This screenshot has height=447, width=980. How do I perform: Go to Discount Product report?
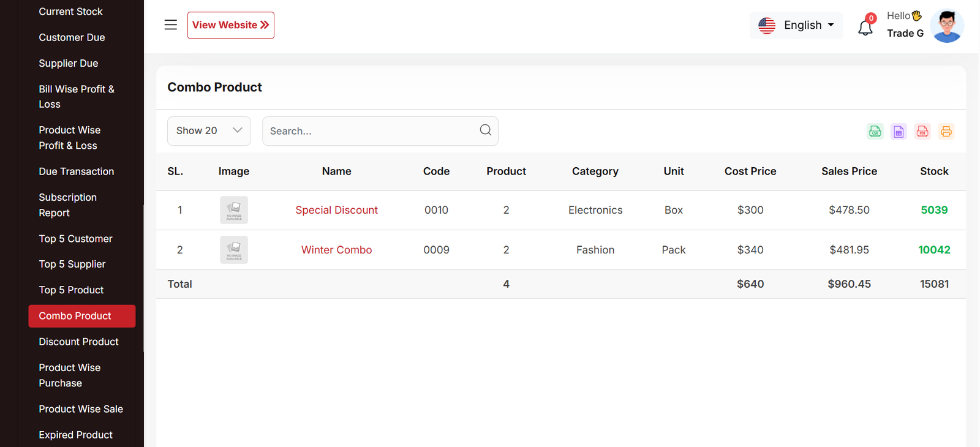tap(78, 342)
